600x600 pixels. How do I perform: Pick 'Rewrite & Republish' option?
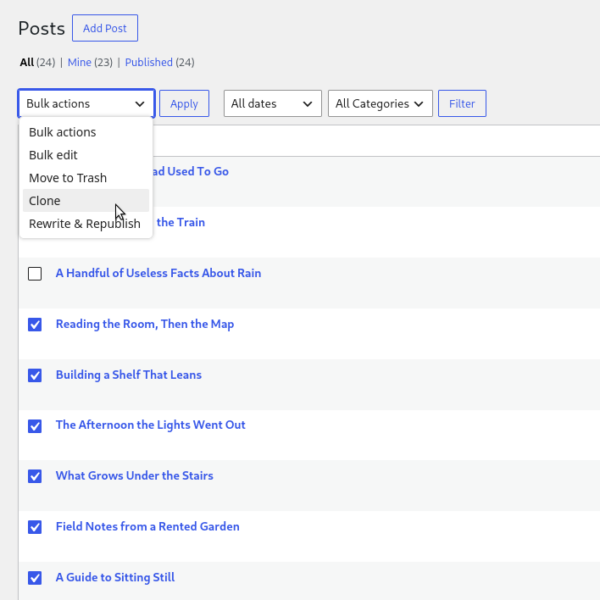click(x=86, y=223)
